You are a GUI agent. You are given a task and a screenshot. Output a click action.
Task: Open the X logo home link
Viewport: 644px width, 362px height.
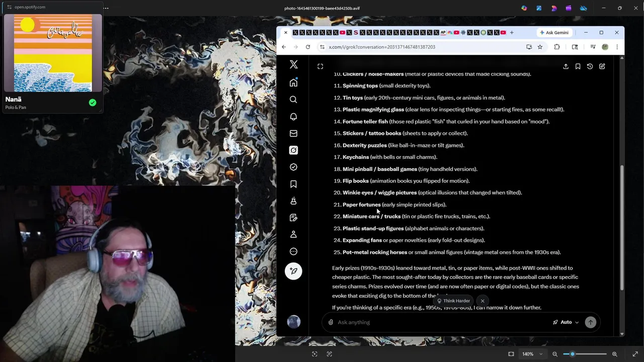[293, 65]
